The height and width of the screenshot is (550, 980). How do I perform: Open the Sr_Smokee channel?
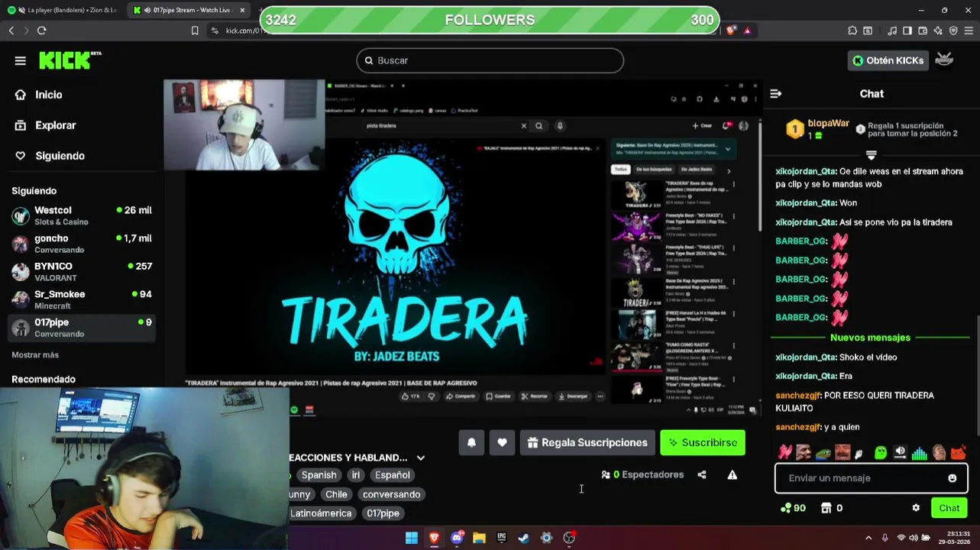click(x=82, y=299)
